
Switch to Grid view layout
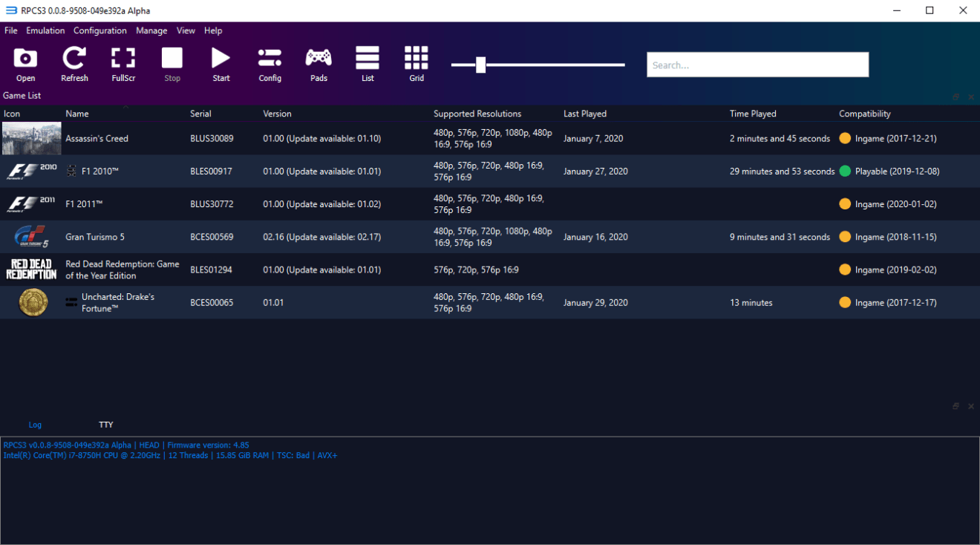416,65
